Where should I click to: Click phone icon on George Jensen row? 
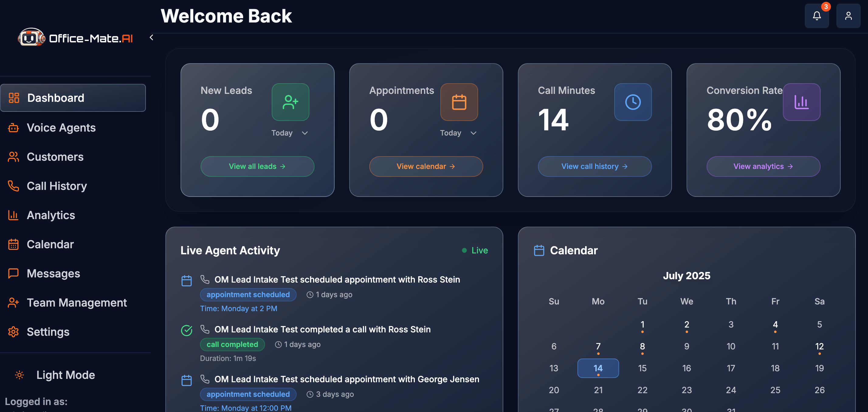click(205, 379)
